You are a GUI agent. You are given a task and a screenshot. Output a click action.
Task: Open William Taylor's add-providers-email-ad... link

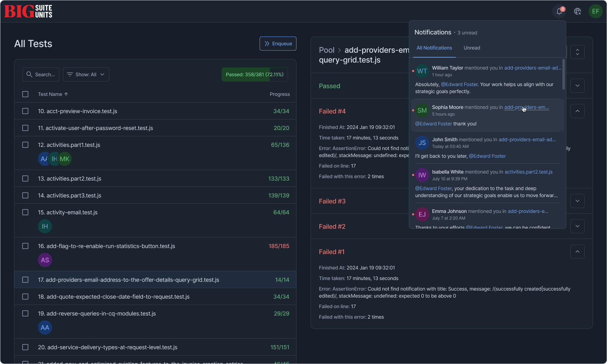pyautogui.click(x=533, y=68)
